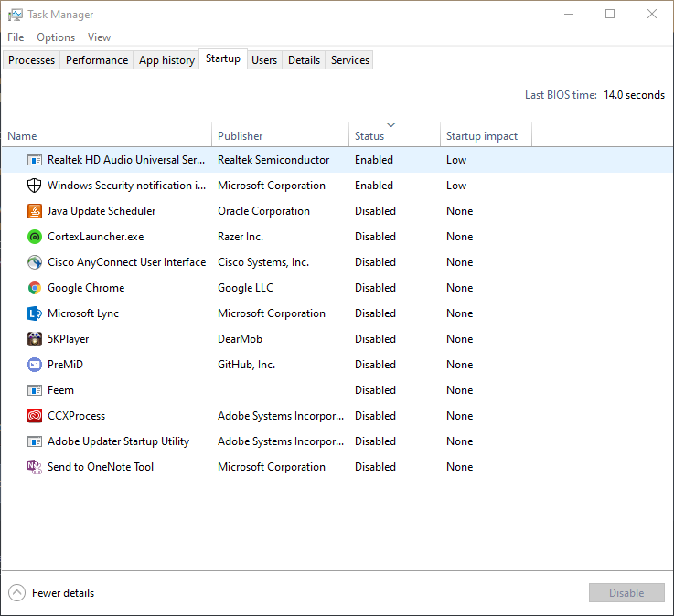Viewport: 674px width, 616px height.
Task: Sort by the Startup impact column header
Action: 486,136
